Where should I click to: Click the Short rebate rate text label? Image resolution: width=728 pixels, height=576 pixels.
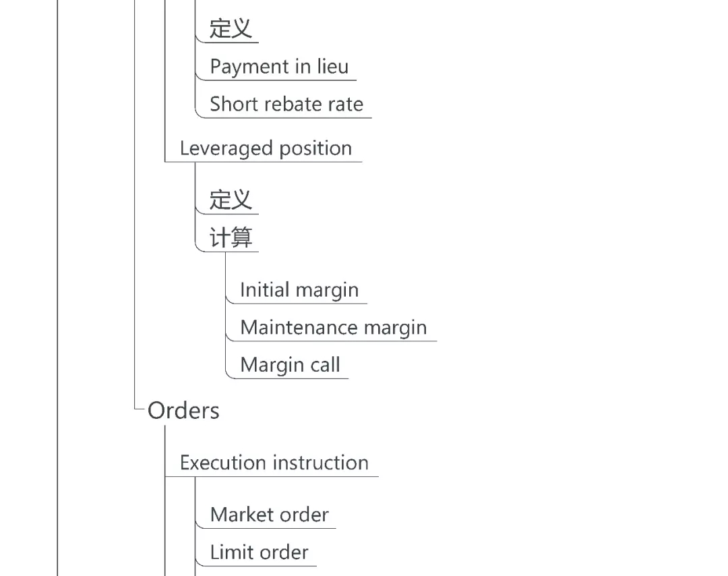286,105
